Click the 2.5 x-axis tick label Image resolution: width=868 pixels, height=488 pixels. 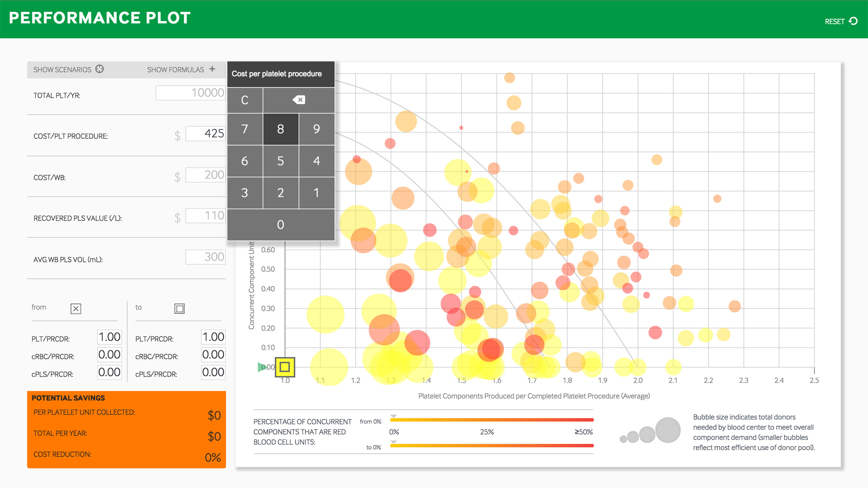(x=814, y=380)
